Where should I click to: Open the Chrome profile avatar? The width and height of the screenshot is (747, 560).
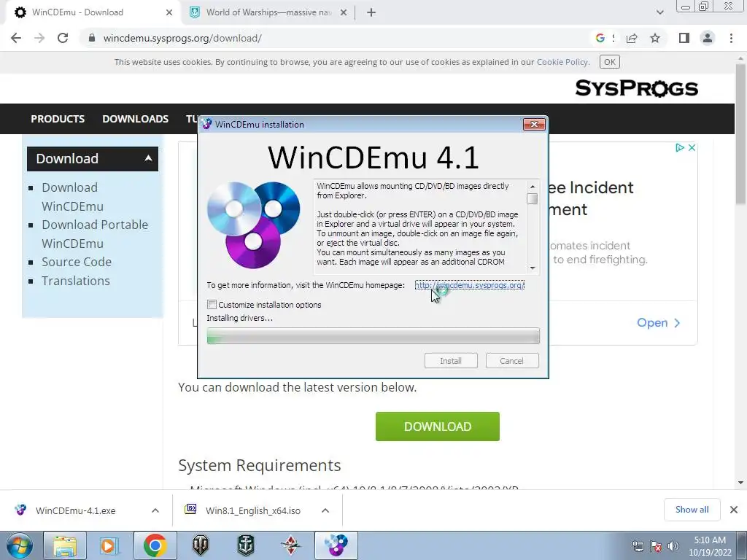click(x=708, y=38)
